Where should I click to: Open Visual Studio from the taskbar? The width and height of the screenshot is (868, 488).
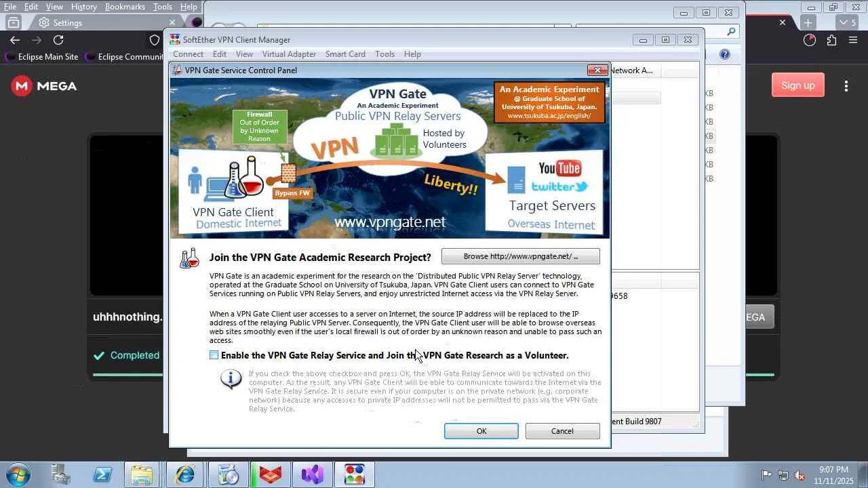click(x=313, y=474)
